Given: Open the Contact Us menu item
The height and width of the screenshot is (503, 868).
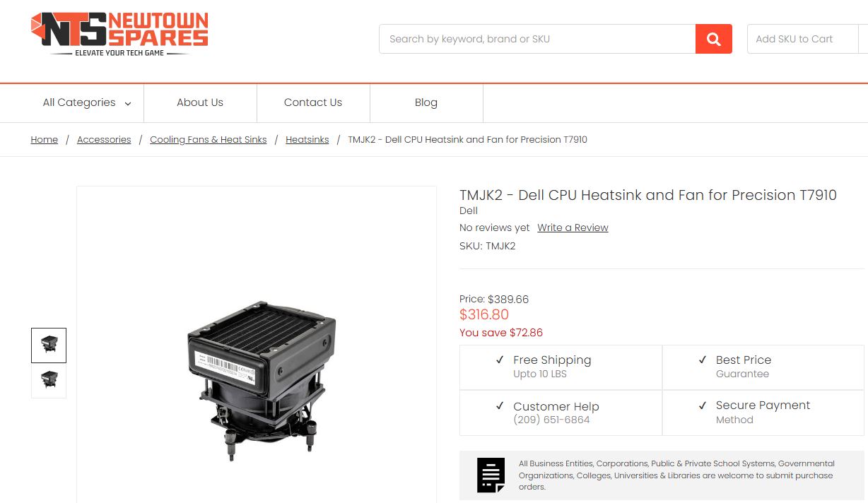Looking at the screenshot, I should pos(313,102).
